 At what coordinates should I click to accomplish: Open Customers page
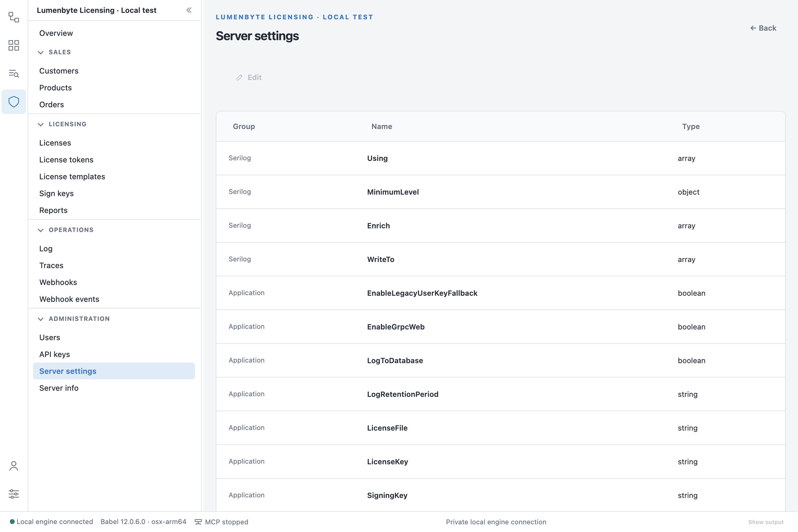coord(114,71)
